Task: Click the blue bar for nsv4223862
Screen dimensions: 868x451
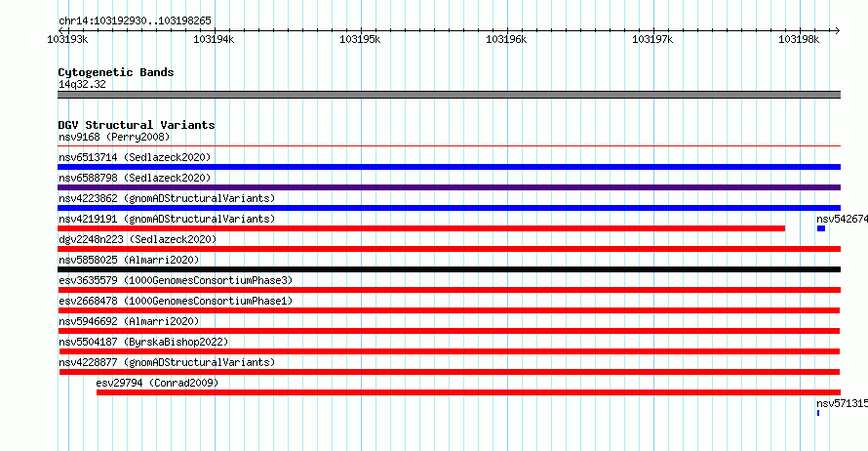Action: [449, 208]
